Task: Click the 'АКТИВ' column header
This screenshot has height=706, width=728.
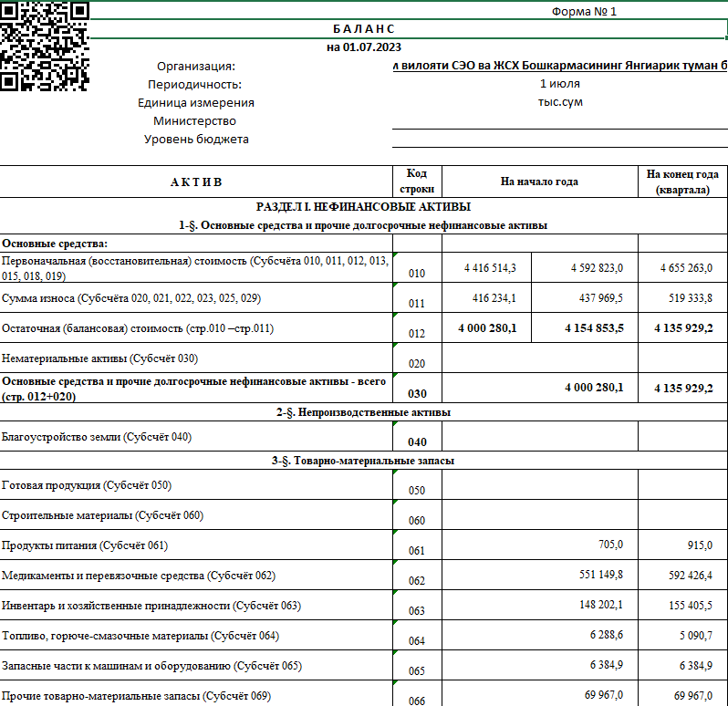Action: [x=196, y=182]
